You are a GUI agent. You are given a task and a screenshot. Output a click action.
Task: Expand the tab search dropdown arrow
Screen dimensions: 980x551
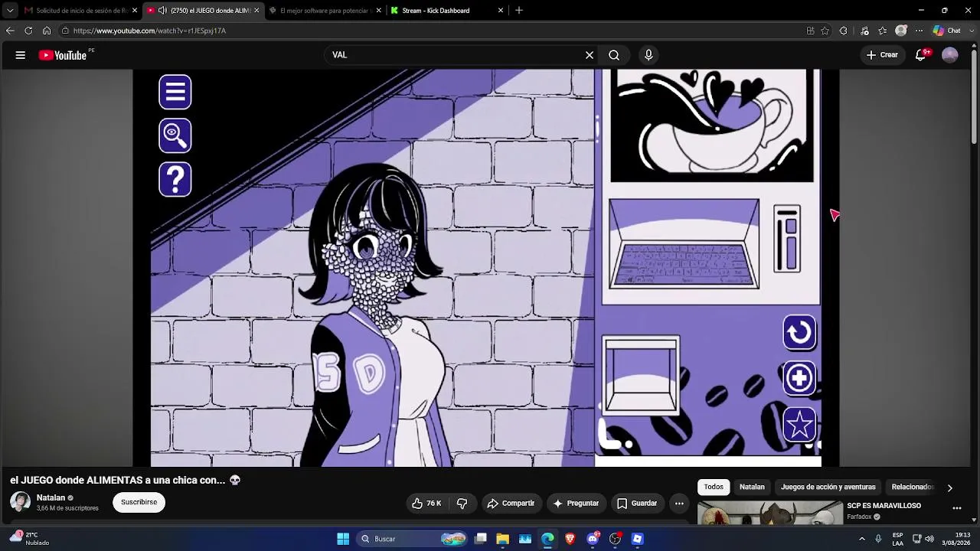10,11
